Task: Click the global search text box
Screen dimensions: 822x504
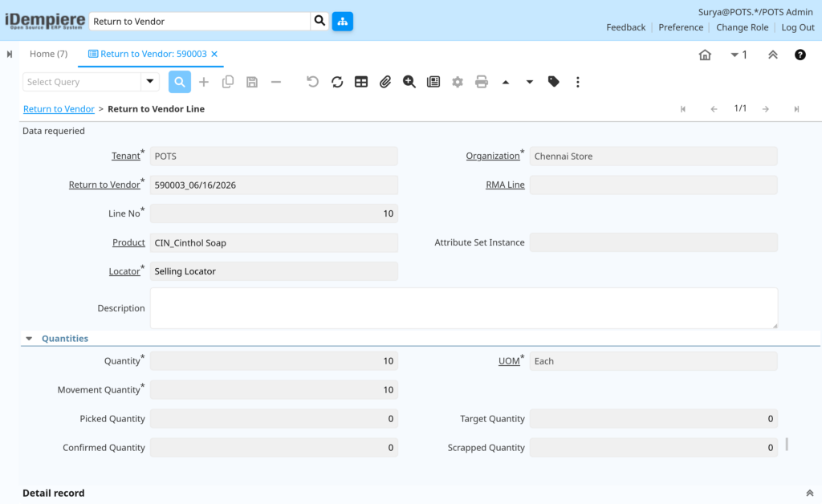Action: click(x=200, y=22)
